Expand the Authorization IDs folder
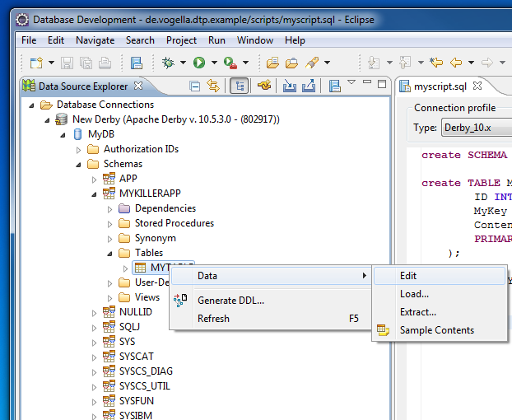 coord(79,149)
